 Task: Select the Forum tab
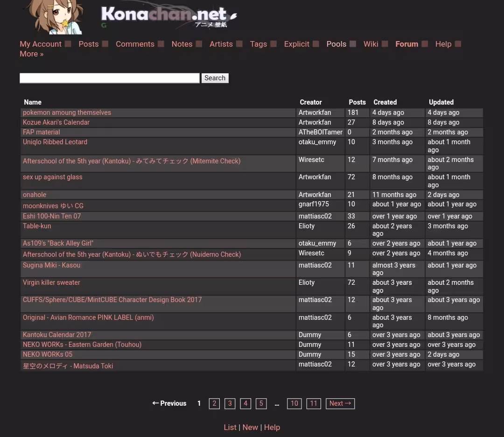click(x=406, y=44)
